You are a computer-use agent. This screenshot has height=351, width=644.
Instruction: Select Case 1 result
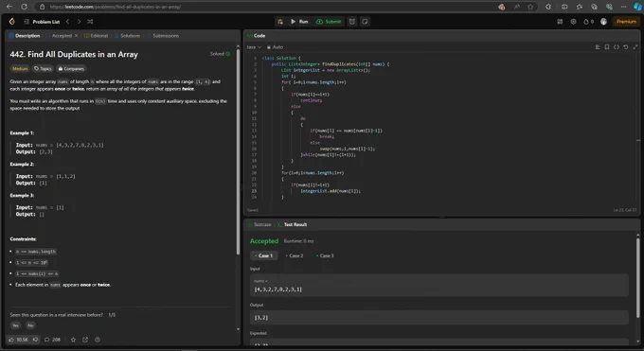263,255
